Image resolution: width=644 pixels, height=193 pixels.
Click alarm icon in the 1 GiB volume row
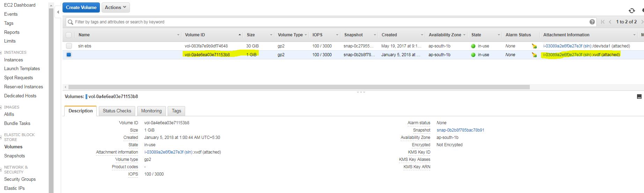(x=534, y=55)
